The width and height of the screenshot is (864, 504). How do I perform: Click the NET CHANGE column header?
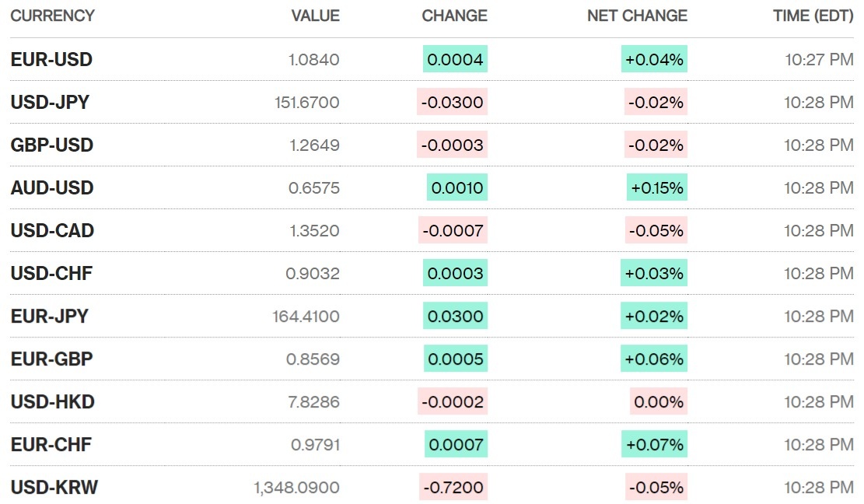[637, 16]
